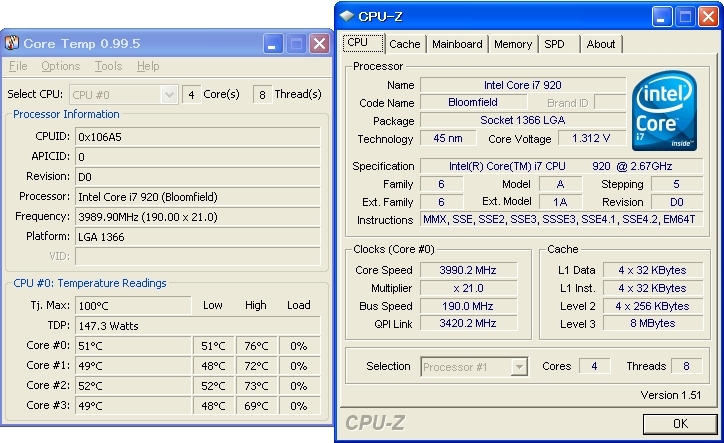724x443 pixels.
Task: Click the Core Voltage value 1.312 V
Action: (x=591, y=138)
